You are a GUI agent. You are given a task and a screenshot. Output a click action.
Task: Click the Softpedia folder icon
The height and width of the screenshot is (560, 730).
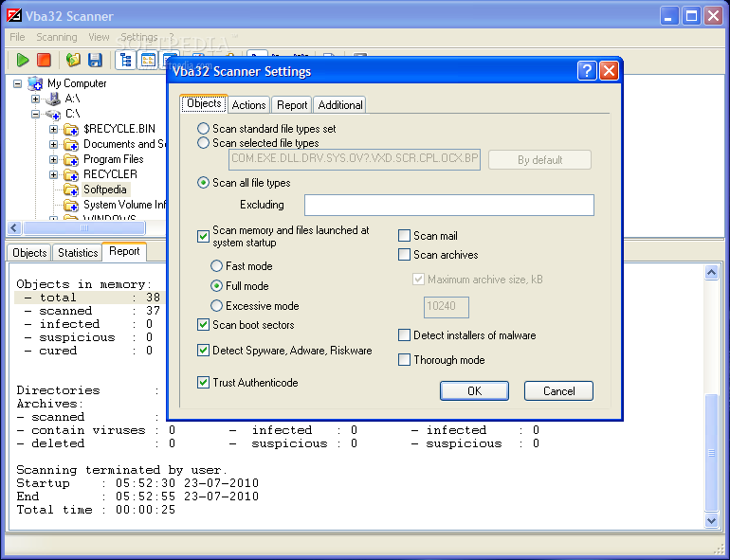tap(71, 190)
